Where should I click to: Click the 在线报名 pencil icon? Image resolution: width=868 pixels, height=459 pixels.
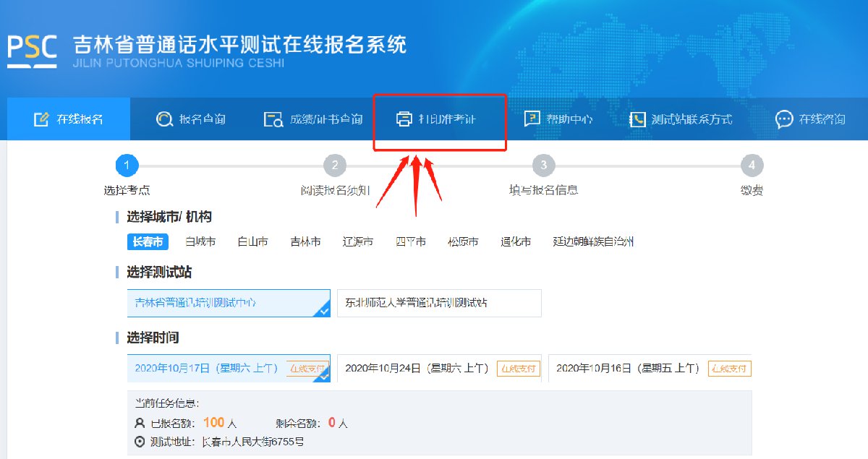tap(41, 119)
